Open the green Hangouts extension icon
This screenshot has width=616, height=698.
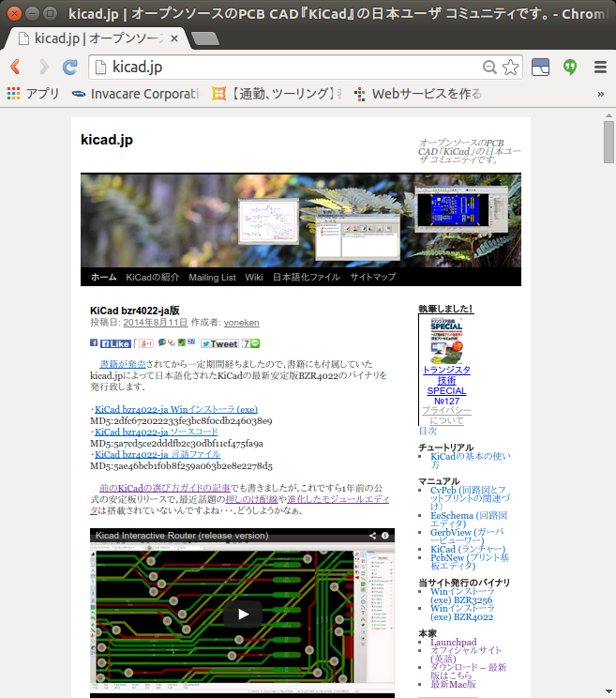[570, 68]
